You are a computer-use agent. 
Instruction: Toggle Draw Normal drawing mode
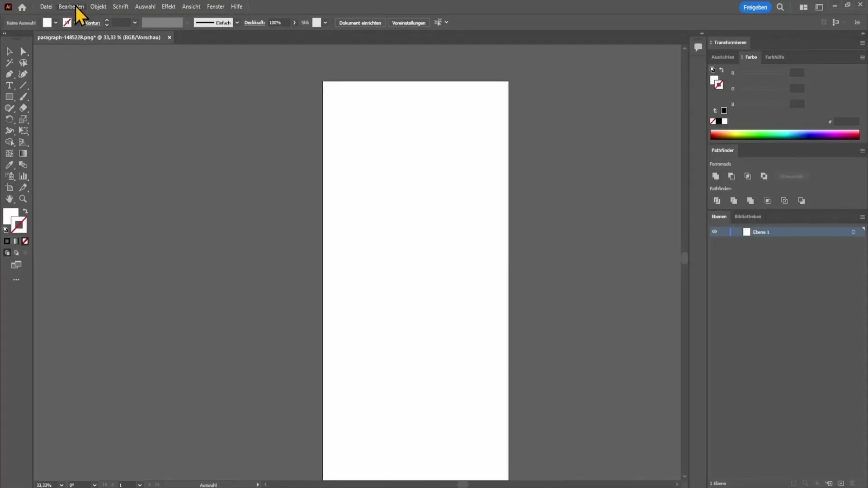[7, 253]
